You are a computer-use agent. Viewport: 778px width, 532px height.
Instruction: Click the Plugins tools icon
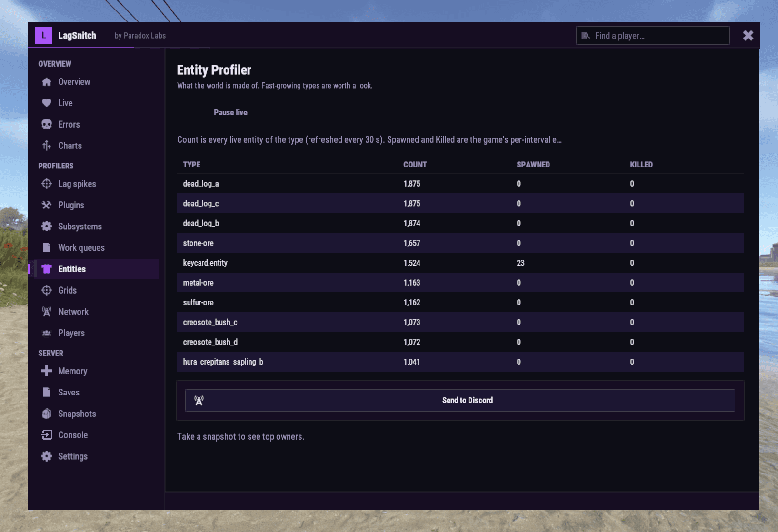coord(47,205)
